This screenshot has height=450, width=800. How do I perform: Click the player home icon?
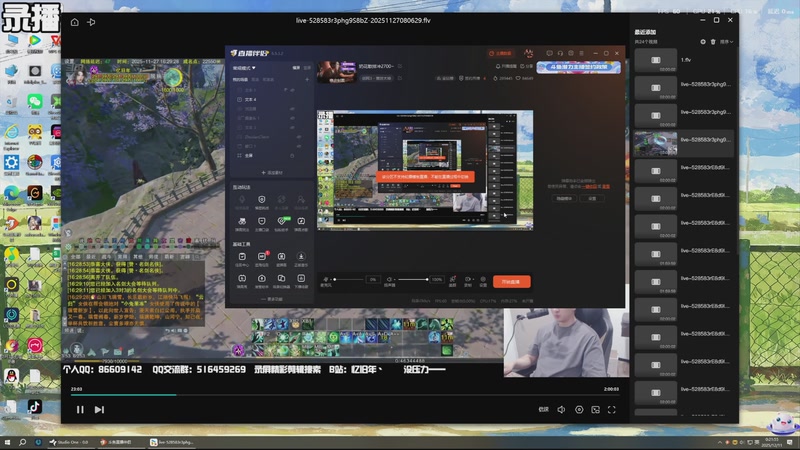[74, 22]
